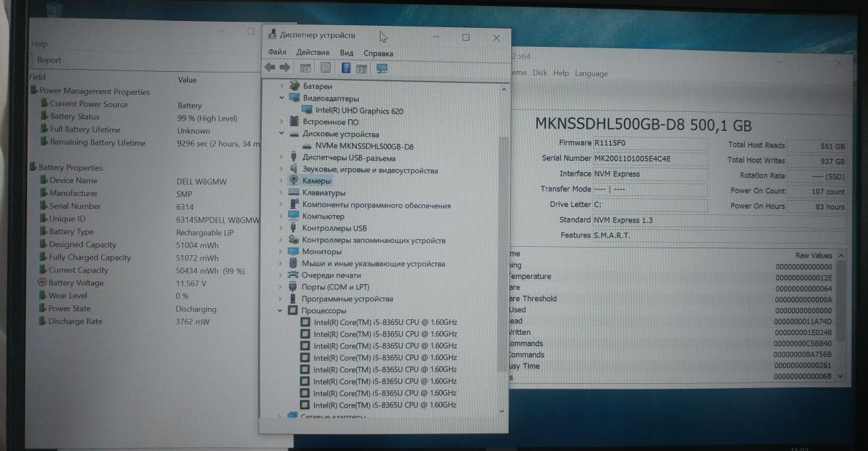Open Help menu in the disk info window

click(x=561, y=73)
